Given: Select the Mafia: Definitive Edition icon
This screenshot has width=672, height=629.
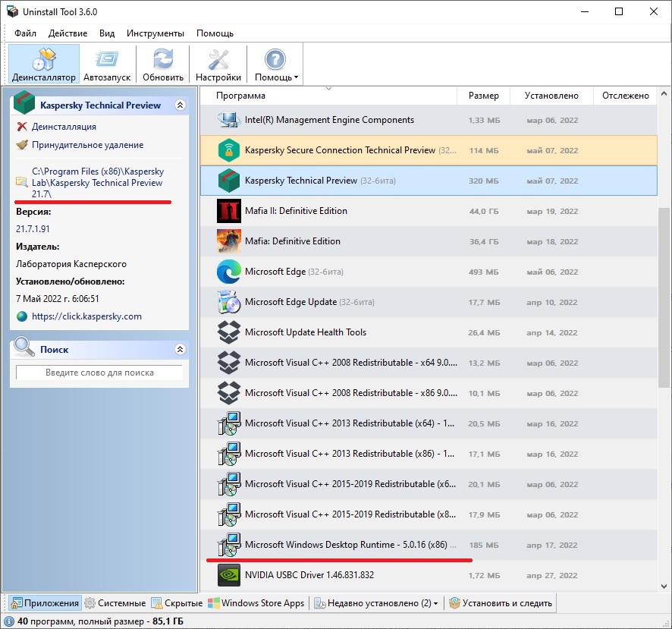Looking at the screenshot, I should coord(229,241).
